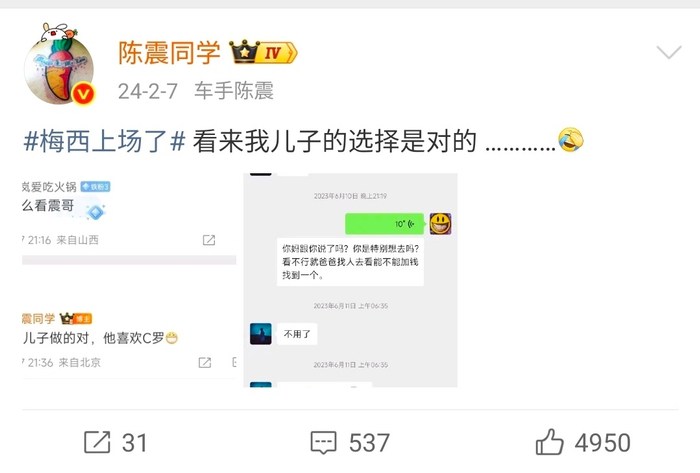Tap the 不用了 chat reply bubble

coord(297,334)
